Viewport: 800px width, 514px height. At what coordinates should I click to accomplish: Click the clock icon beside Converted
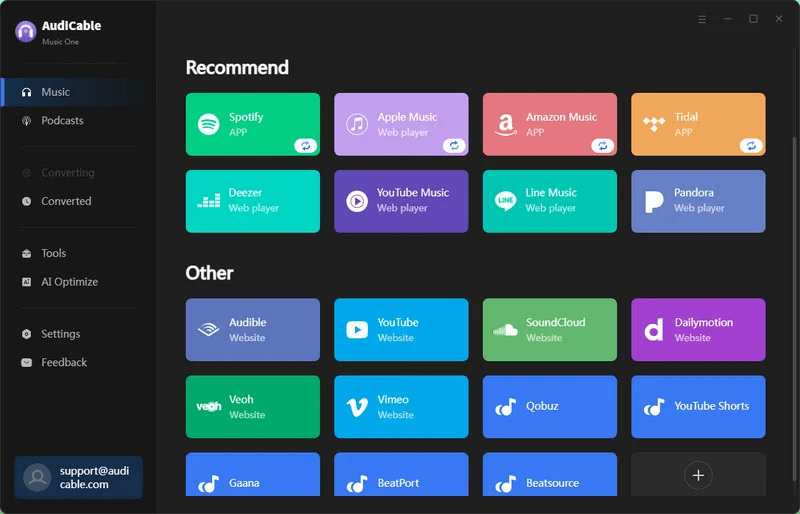click(x=27, y=201)
